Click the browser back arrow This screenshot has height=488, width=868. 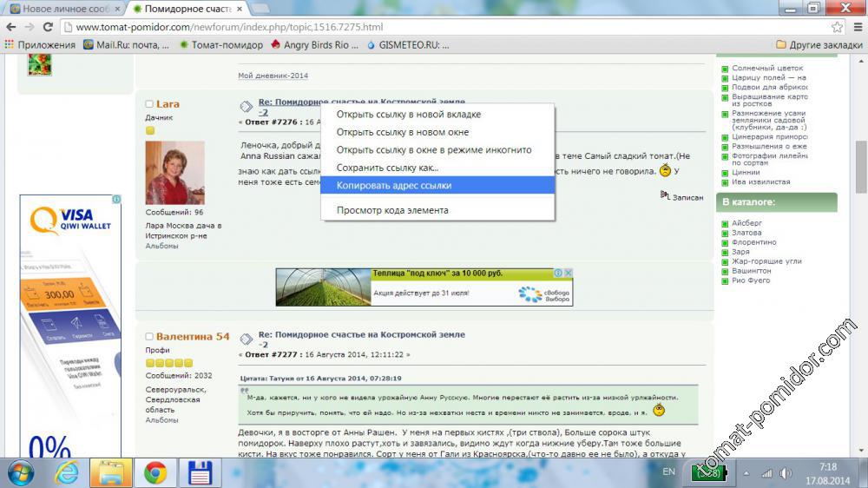click(x=10, y=27)
